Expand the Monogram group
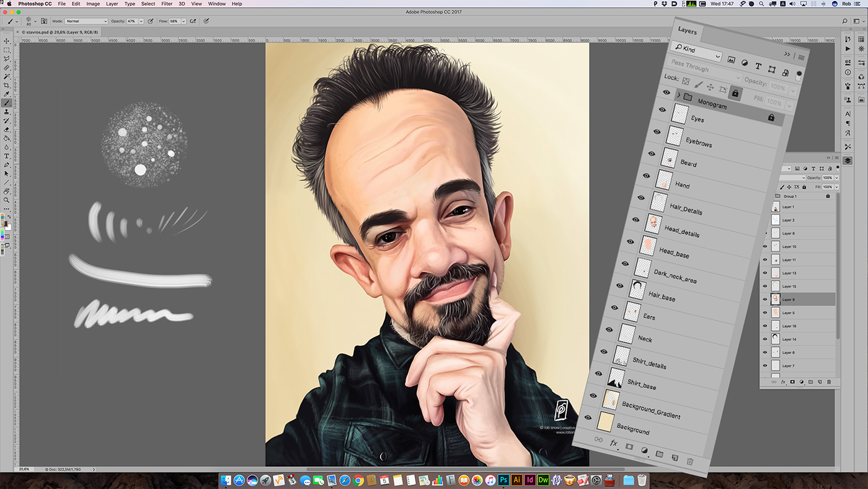The height and width of the screenshot is (489, 868). point(679,96)
